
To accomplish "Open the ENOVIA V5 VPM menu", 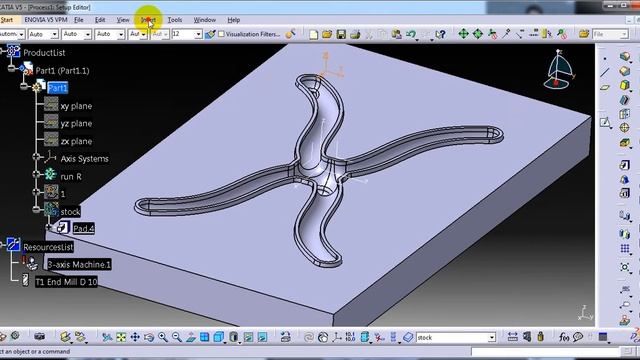I will [45, 20].
